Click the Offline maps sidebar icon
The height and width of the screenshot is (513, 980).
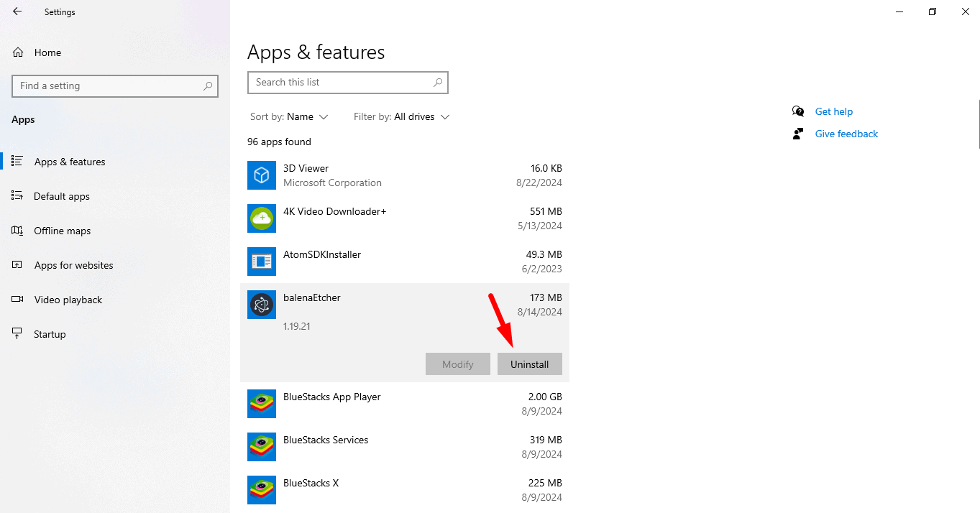pos(17,231)
